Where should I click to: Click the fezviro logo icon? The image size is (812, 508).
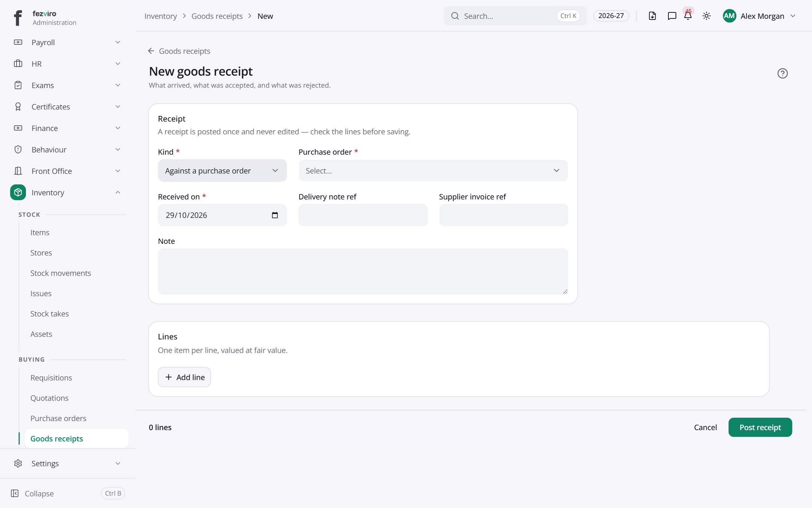(18, 18)
